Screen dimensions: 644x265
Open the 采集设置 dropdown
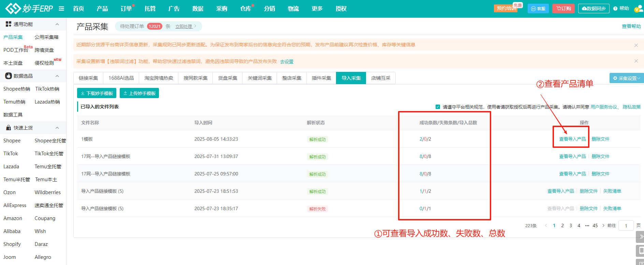[x=627, y=78]
